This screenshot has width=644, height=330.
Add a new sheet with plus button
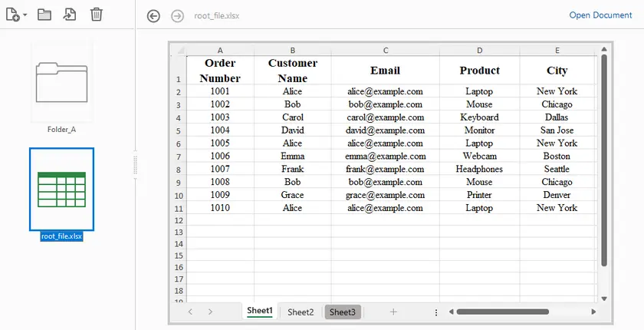pos(393,312)
